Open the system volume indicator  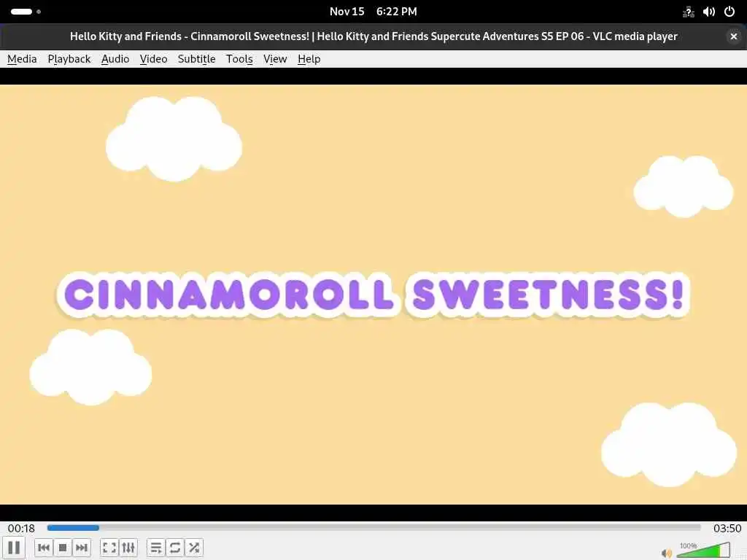pyautogui.click(x=709, y=12)
